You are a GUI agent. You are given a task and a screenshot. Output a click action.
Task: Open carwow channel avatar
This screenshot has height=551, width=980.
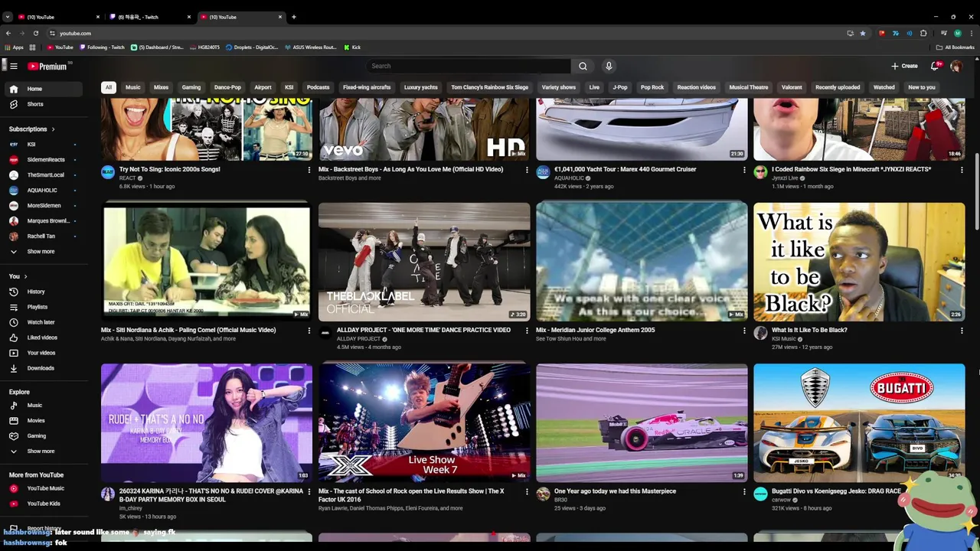tap(760, 494)
